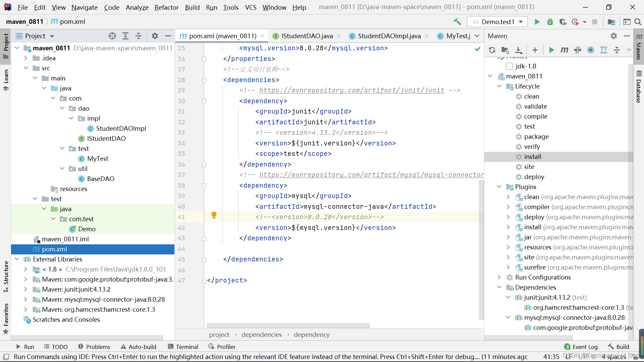The height and width of the screenshot is (362, 644).
Task: Click the editor vertical scrollbar
Action: [481, 250]
